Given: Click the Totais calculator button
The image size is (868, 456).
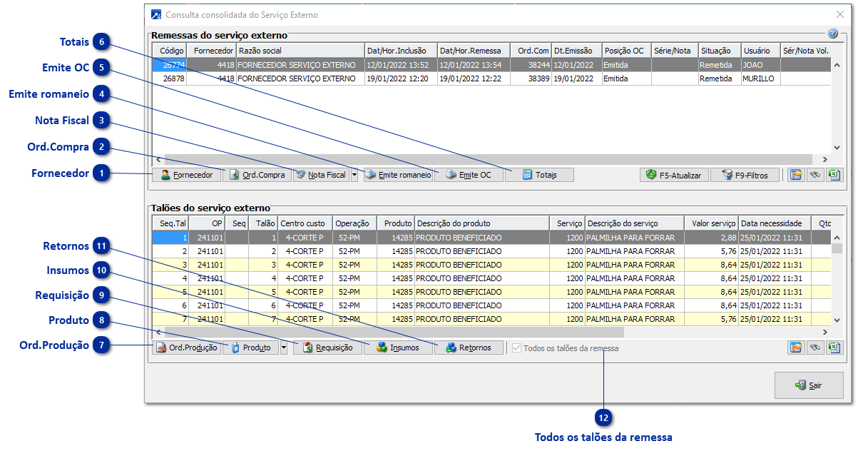Looking at the screenshot, I should [539, 175].
